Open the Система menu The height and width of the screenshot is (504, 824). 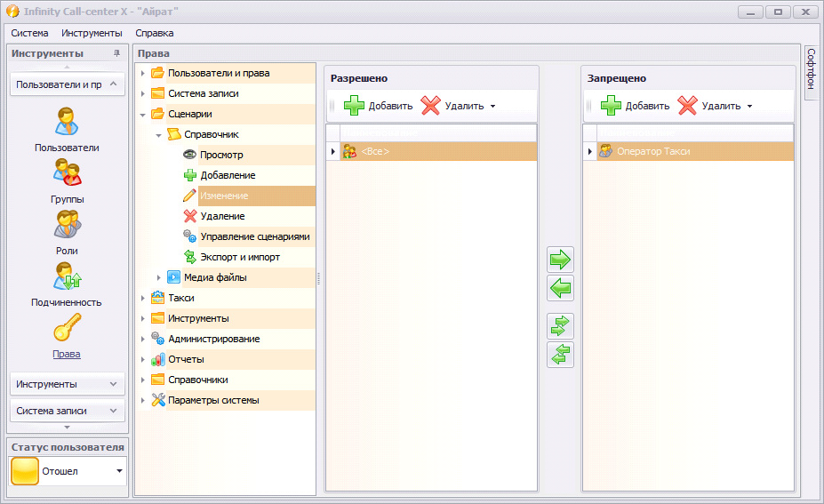(x=29, y=33)
